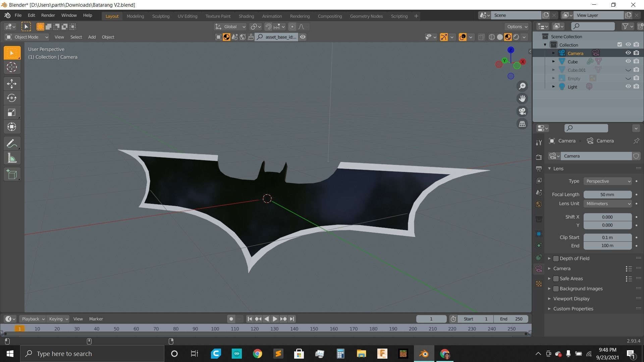Image resolution: width=644 pixels, height=362 pixels.
Task: Open lens Type Perspective dropdown
Action: point(607,181)
